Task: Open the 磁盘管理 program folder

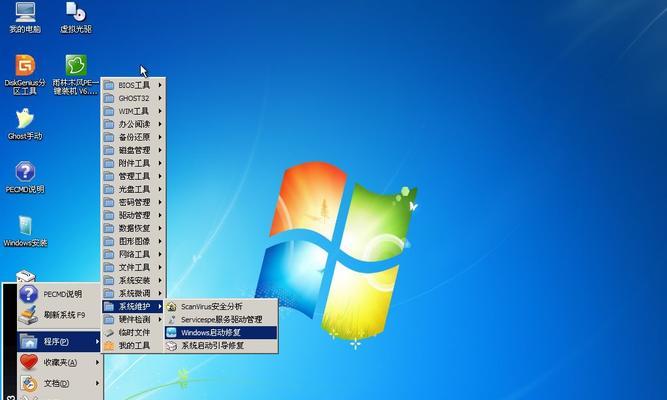Action: coord(133,150)
